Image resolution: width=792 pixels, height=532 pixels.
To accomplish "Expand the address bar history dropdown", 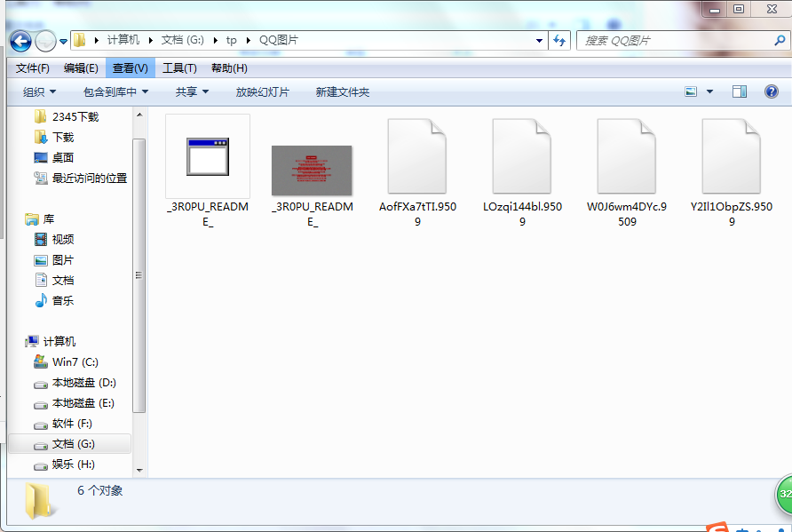I will point(540,41).
